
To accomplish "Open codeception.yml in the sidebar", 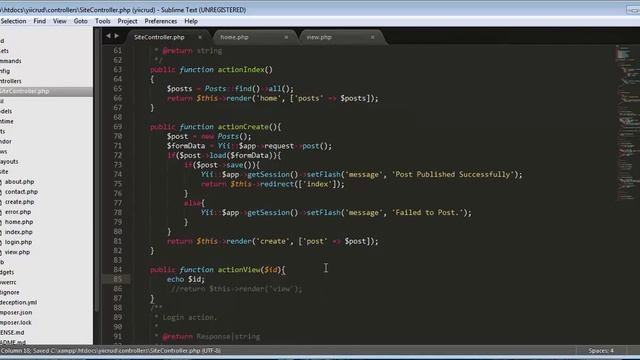I will click(x=18, y=302).
